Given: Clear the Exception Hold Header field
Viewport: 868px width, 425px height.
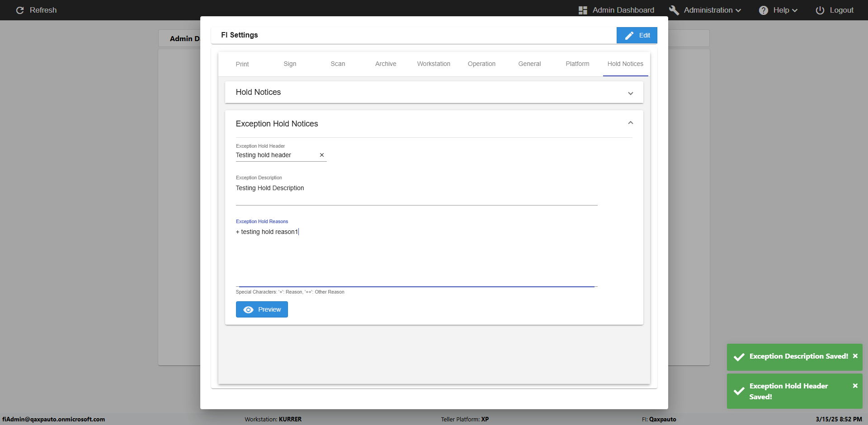Looking at the screenshot, I should (322, 155).
